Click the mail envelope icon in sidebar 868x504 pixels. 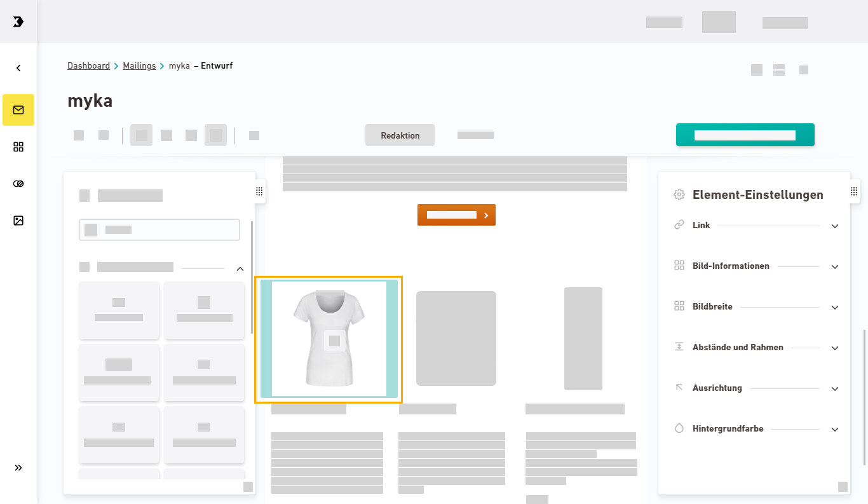[x=18, y=110]
